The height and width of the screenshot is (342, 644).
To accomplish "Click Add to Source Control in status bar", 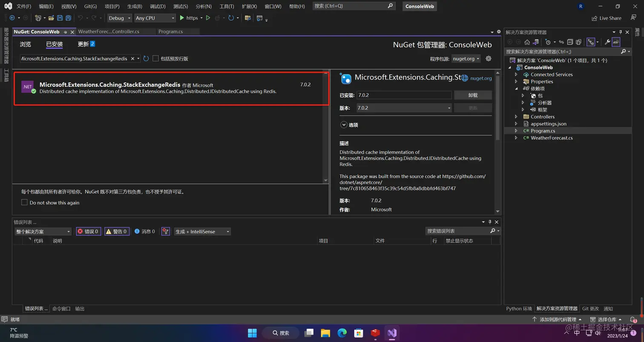I will point(557,319).
